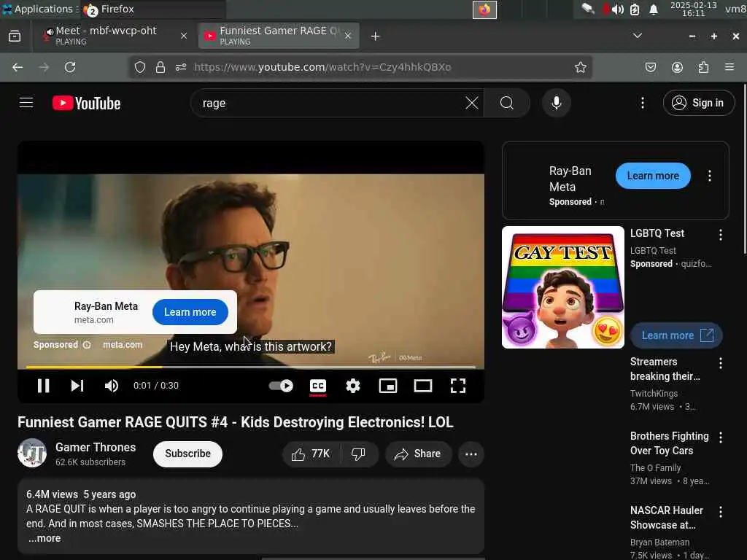
Task: Open Gamer Thrones channel avatar
Action: (32, 453)
